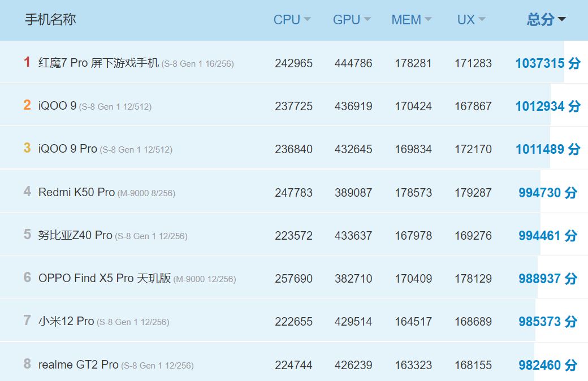Viewport: 588px width, 381px height.
Task: Select 努比亚Z40 Pro phone name
Action: [75, 235]
